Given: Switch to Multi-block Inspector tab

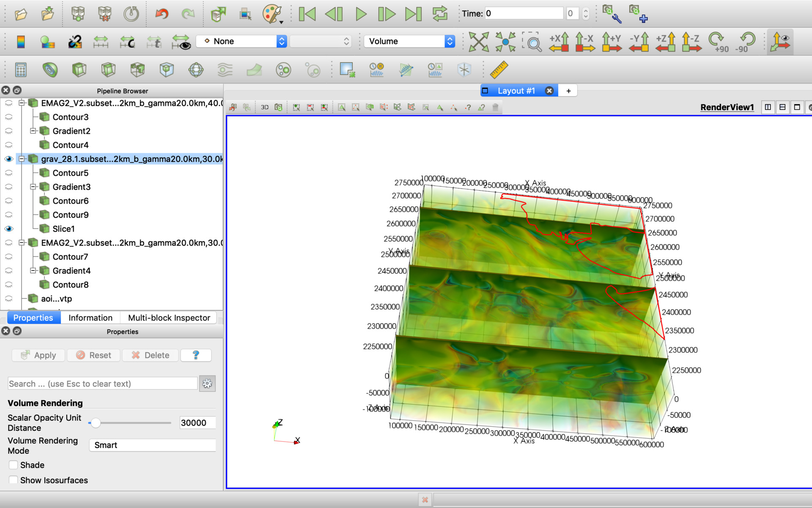Looking at the screenshot, I should (x=169, y=318).
